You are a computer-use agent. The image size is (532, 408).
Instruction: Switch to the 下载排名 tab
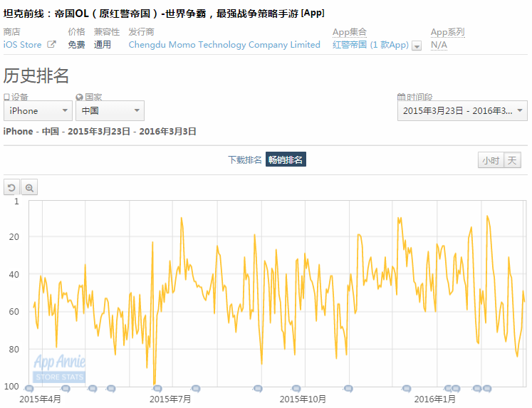tap(244, 159)
